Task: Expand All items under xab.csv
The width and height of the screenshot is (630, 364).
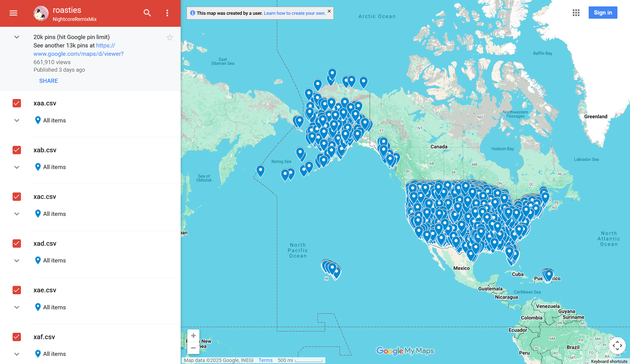Action: 17,167
